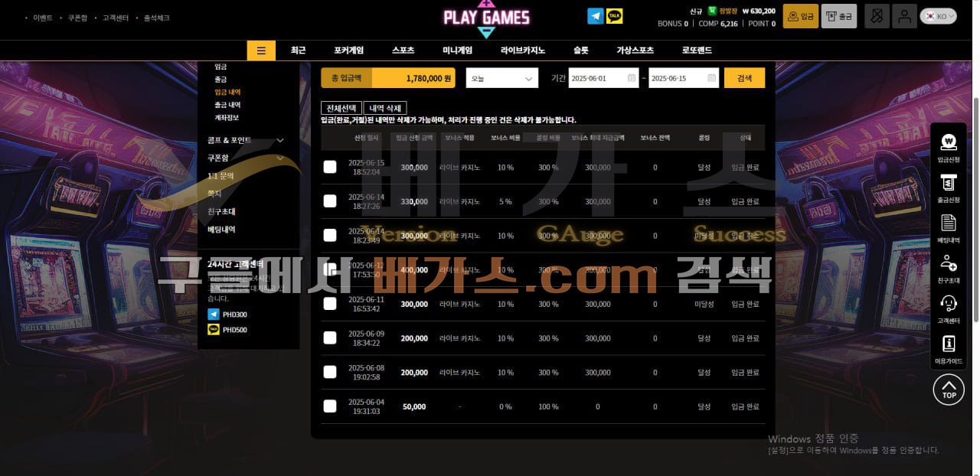This screenshot has height=476, width=980.
Task: Click the PLAY GAMES logo
Action: [x=486, y=18]
